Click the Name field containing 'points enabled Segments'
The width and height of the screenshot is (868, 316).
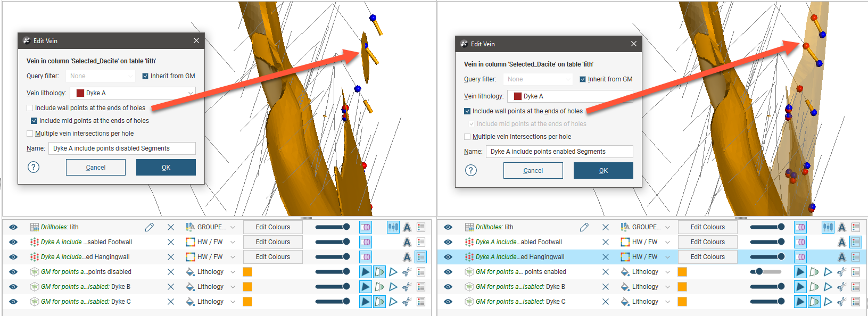(x=559, y=152)
